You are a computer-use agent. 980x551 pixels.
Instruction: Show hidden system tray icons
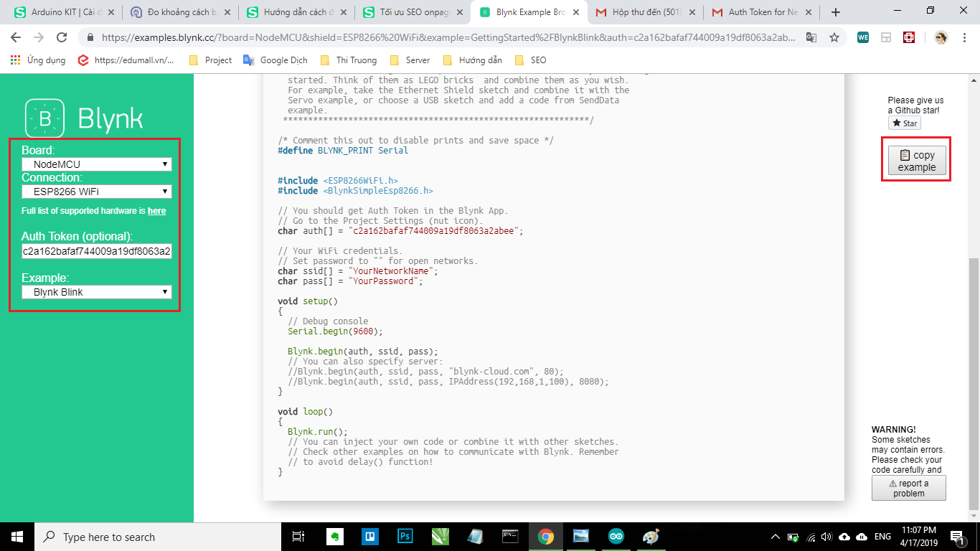[x=776, y=537]
